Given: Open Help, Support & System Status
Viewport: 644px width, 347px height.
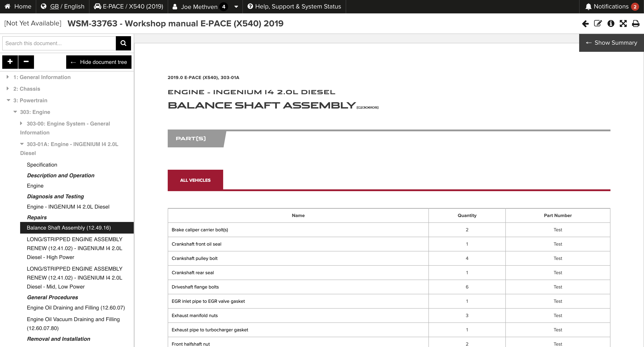Looking at the screenshot, I should click(x=294, y=6).
